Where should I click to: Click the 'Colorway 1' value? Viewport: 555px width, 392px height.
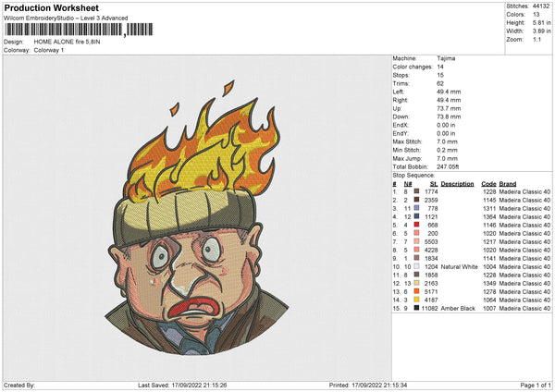pyautogui.click(x=49, y=50)
